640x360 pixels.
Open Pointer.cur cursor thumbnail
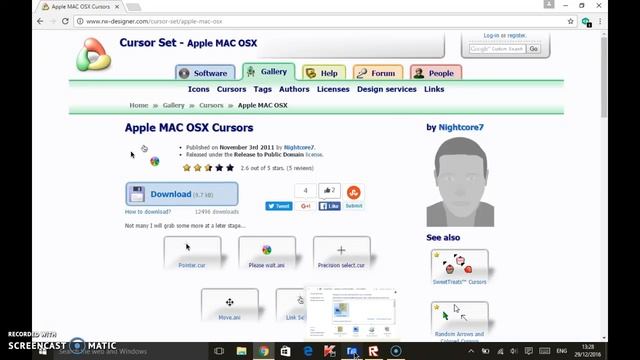click(192, 253)
